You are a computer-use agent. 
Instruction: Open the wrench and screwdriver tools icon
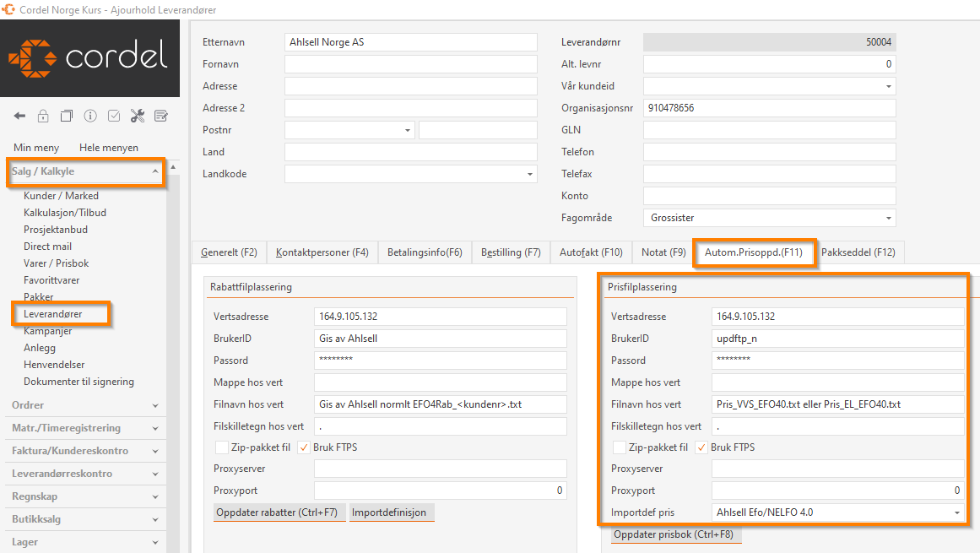click(x=138, y=116)
